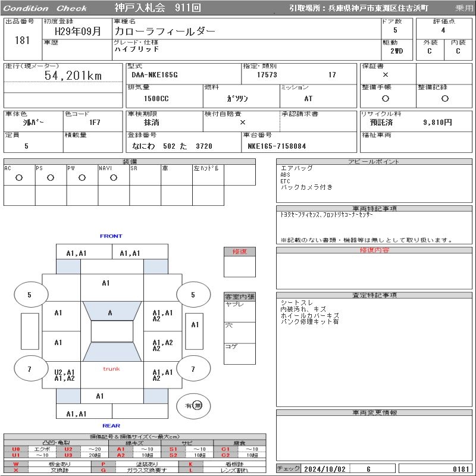Click the REAR label below diagram
The width and height of the screenshot is (476, 476).
(111, 426)
